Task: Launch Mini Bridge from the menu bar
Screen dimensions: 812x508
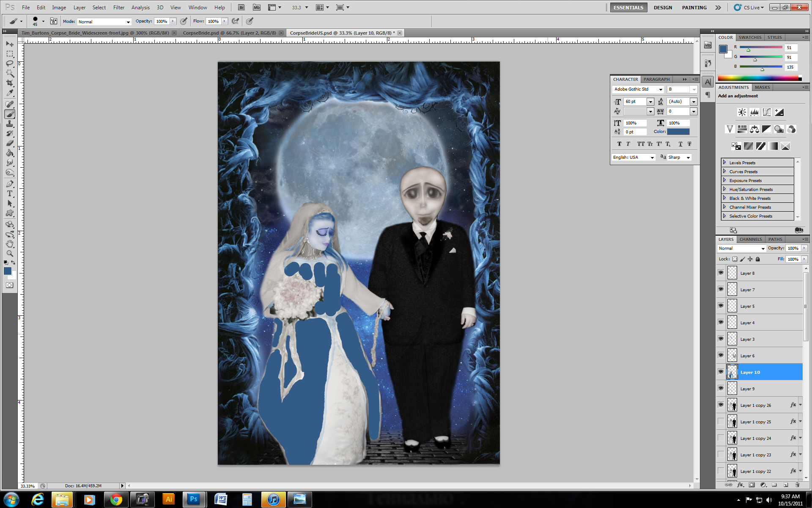Action: pos(257,7)
